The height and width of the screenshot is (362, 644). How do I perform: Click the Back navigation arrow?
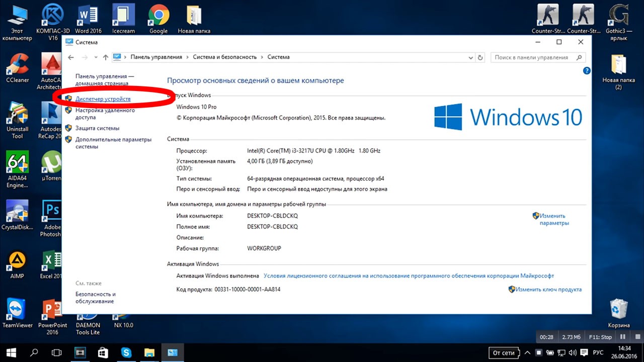[x=71, y=57]
